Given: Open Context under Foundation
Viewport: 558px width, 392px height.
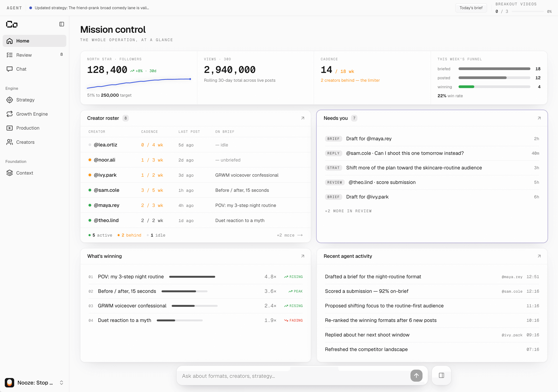Looking at the screenshot, I should click(x=34, y=173).
